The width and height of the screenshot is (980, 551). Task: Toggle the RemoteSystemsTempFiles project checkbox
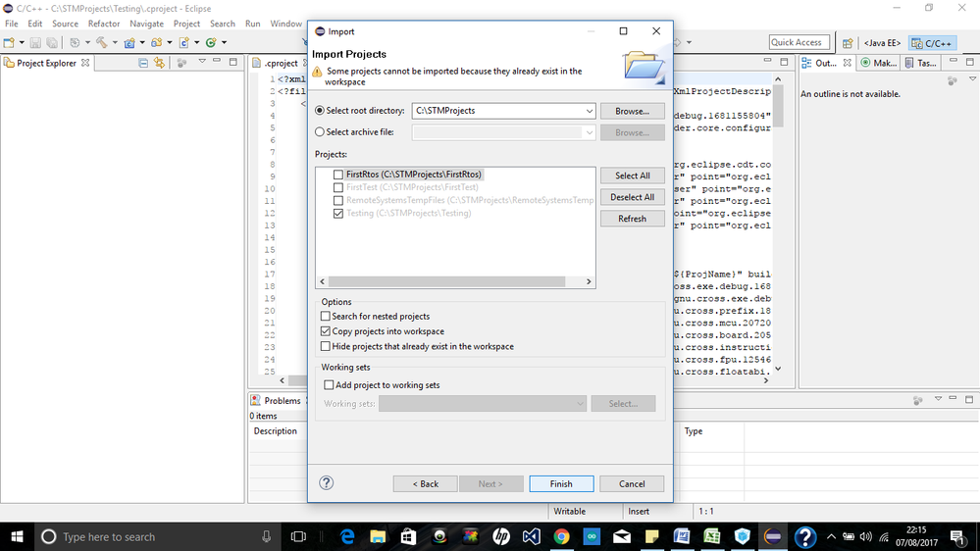coord(338,201)
